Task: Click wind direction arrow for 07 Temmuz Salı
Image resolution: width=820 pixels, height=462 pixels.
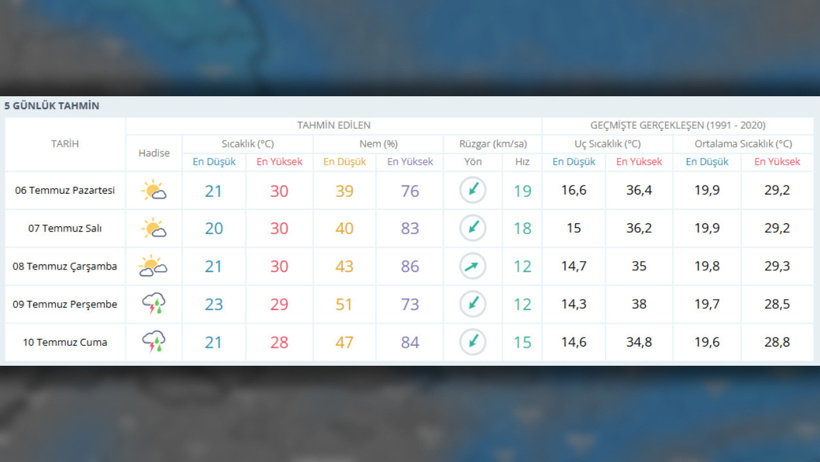Action: (x=473, y=228)
